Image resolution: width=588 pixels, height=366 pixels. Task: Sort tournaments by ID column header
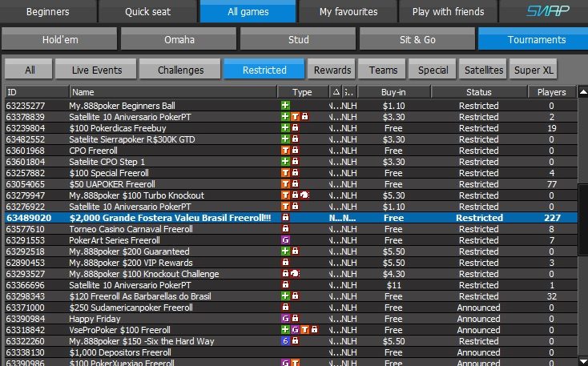point(37,92)
